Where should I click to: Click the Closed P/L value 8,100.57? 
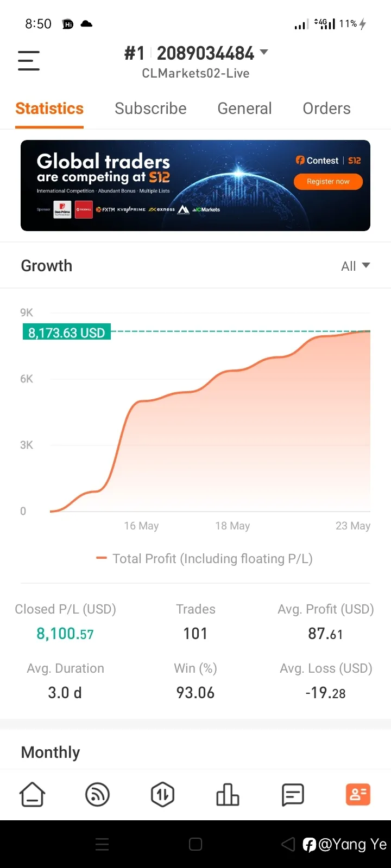point(65,634)
